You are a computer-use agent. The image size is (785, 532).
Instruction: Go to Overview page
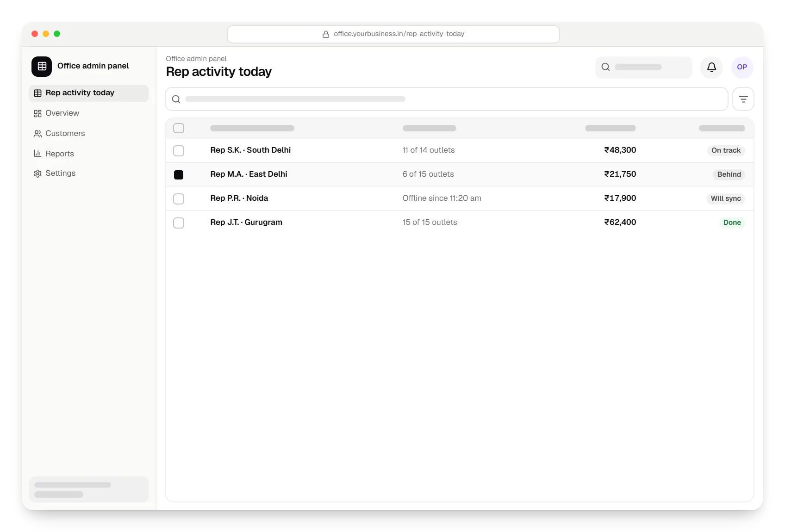89,113
